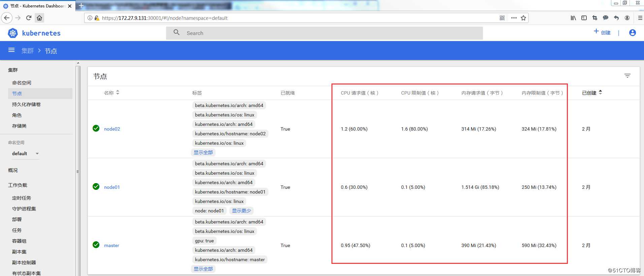
Task: Open 工作负载 in sidebar
Action: pos(18,185)
